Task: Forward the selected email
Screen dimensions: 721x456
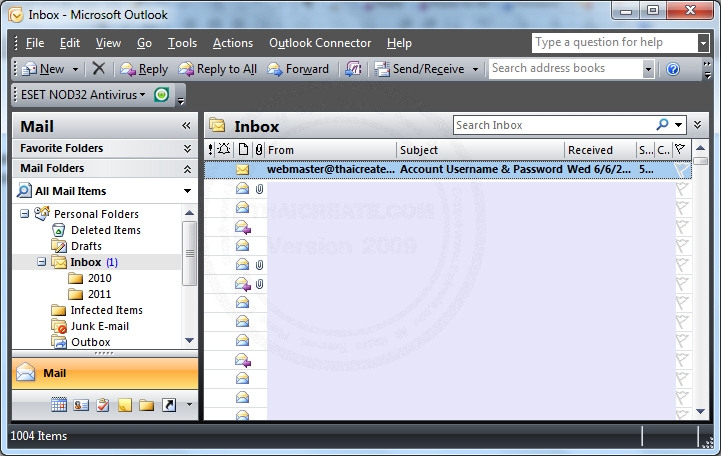Action: point(298,69)
